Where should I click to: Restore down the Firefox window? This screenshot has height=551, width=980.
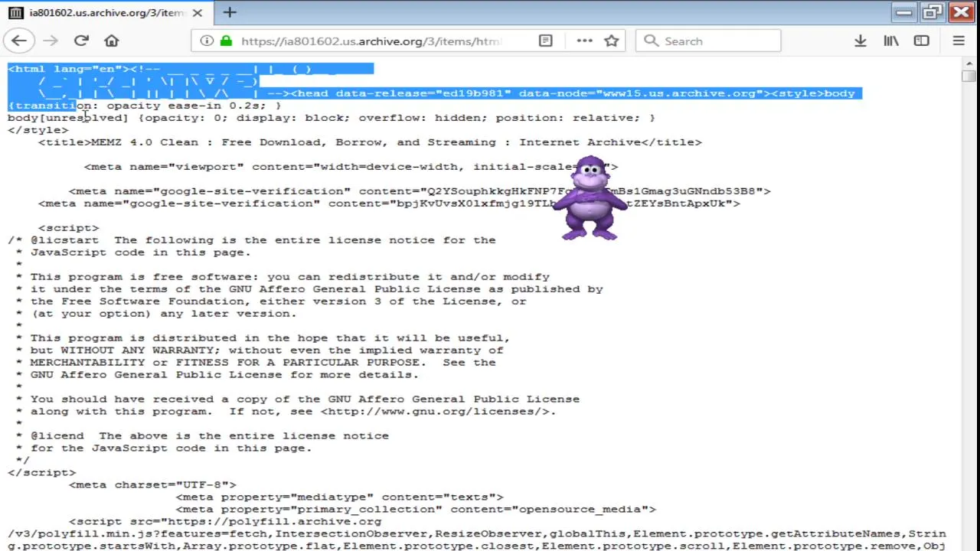coord(933,12)
